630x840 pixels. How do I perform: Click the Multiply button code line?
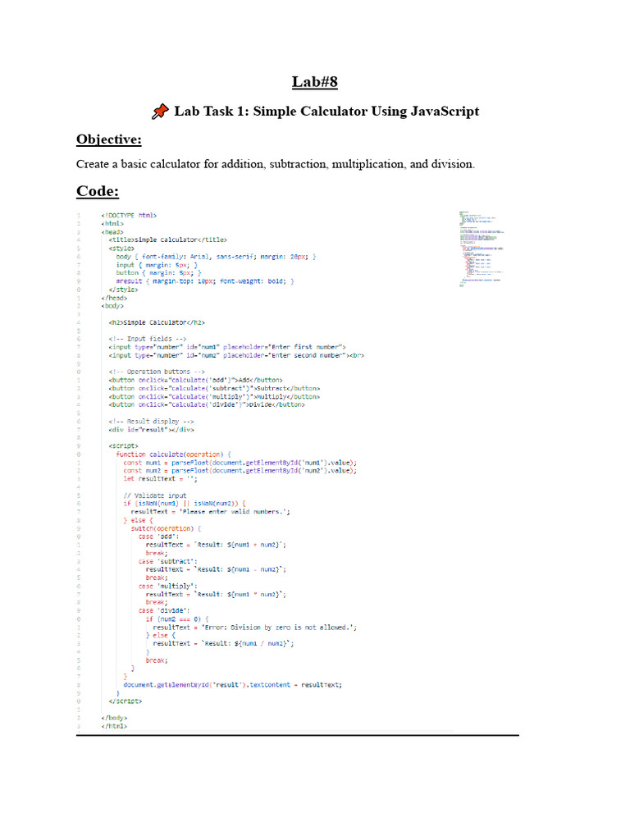pos(214,396)
